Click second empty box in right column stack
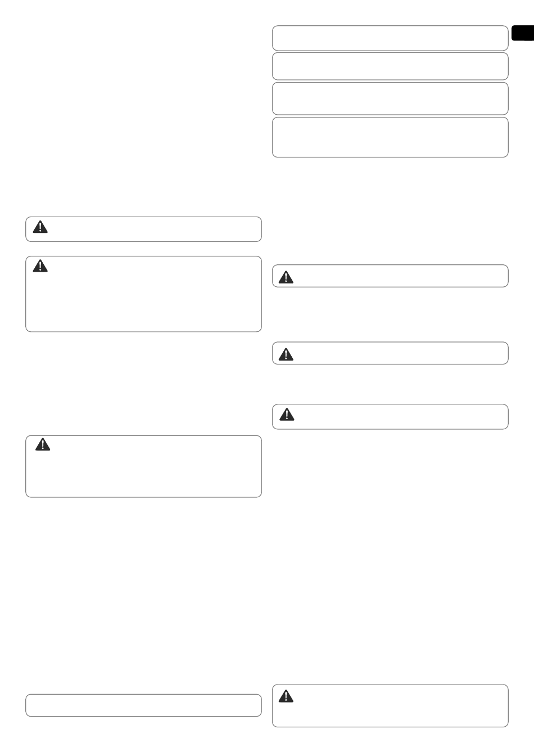Viewport: 534px width, 756px height. (x=390, y=66)
